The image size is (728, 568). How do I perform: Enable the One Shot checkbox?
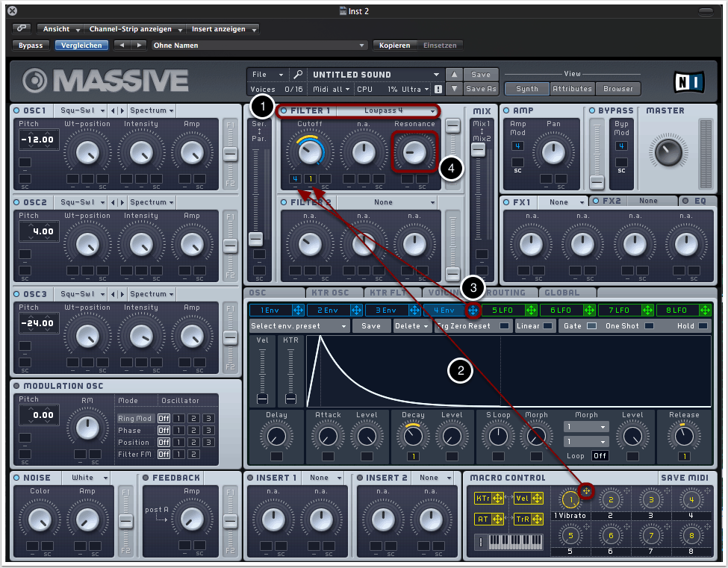tap(650, 326)
